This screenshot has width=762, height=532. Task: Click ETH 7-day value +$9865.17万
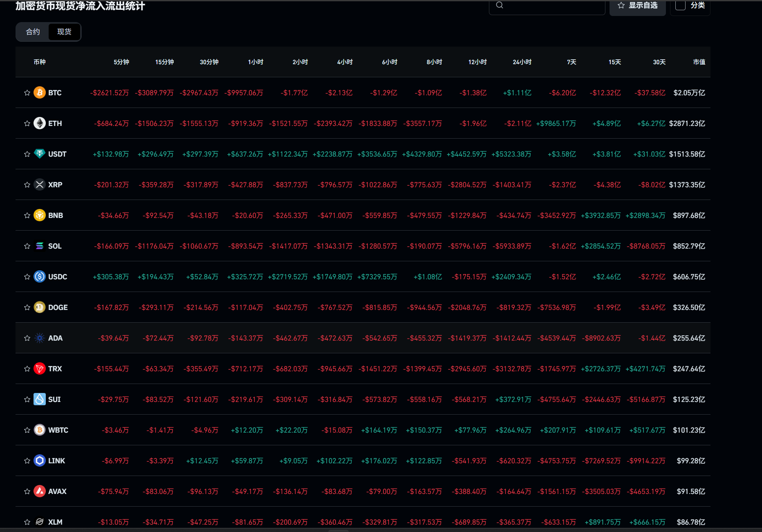(556, 123)
